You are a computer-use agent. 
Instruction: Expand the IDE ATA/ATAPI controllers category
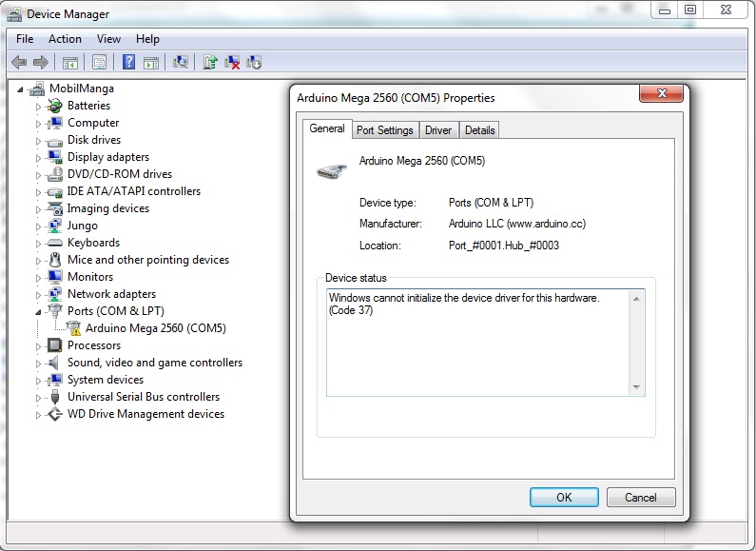point(39,192)
